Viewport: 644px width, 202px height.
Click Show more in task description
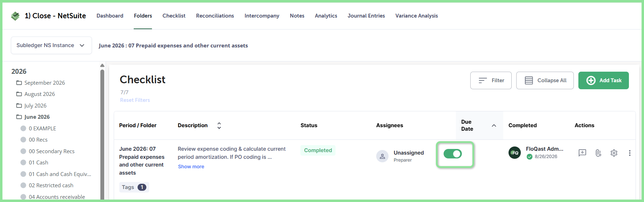191,167
